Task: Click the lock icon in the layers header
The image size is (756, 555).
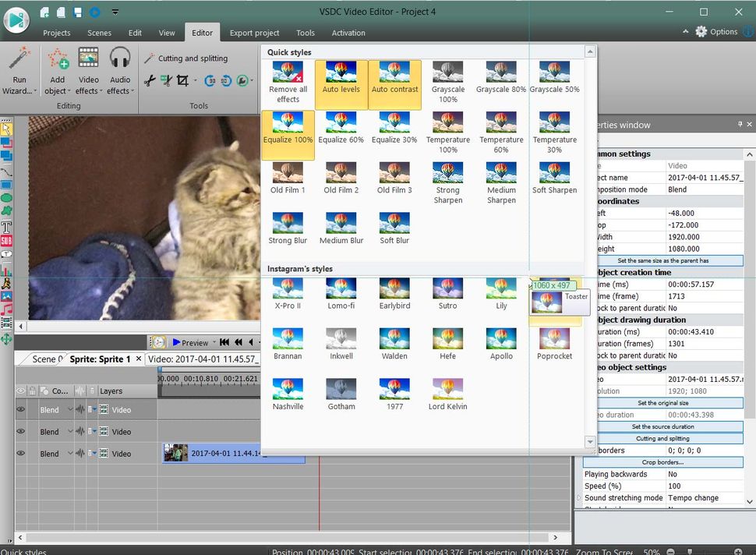Action: (x=31, y=391)
